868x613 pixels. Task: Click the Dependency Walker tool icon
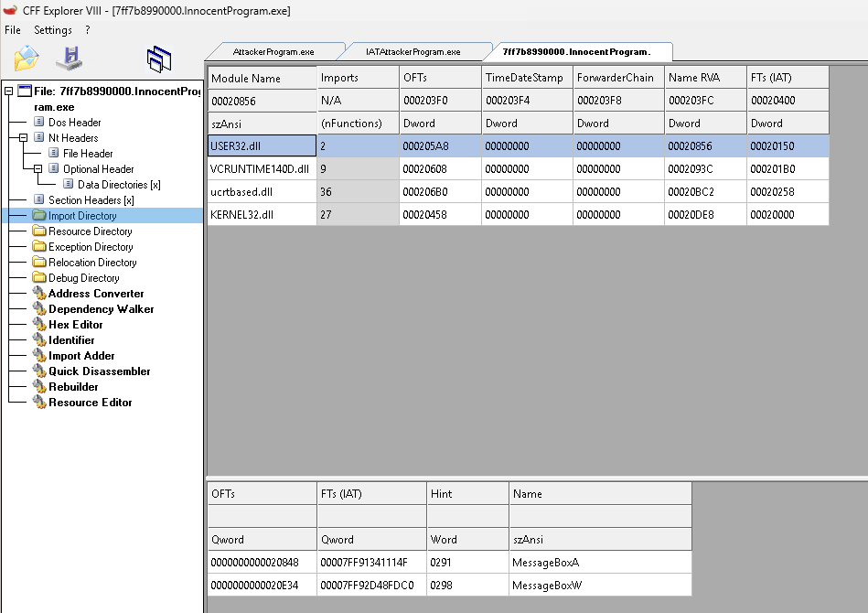38,308
